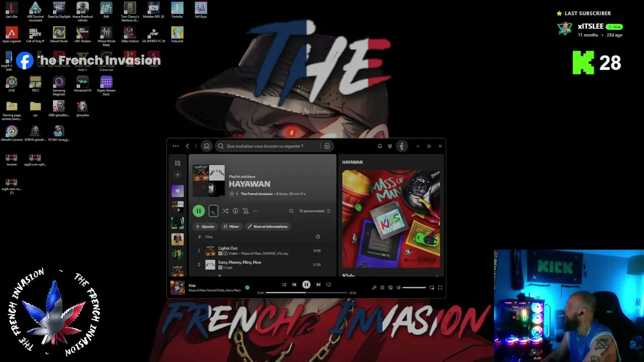This screenshot has height=362, width=644.
Task: Open the HAYAWAN playlist cover image
Action: pyautogui.click(x=209, y=180)
